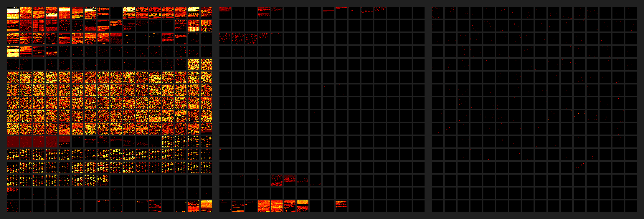Select first uniform dark-red cell in left heatmap

[x=13, y=142]
